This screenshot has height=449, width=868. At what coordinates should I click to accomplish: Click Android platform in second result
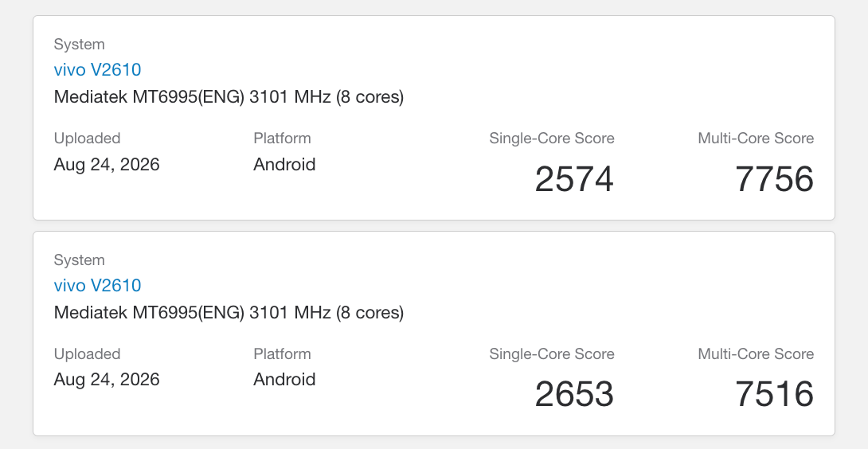(284, 379)
